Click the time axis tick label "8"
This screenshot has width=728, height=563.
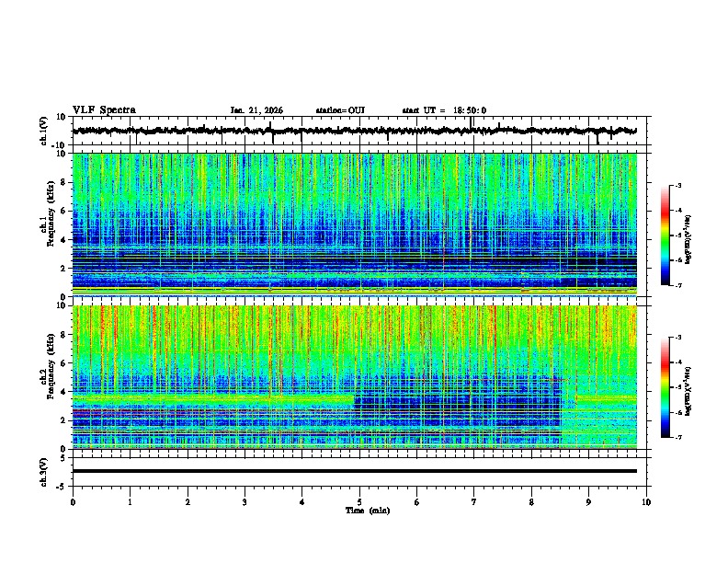531,502
